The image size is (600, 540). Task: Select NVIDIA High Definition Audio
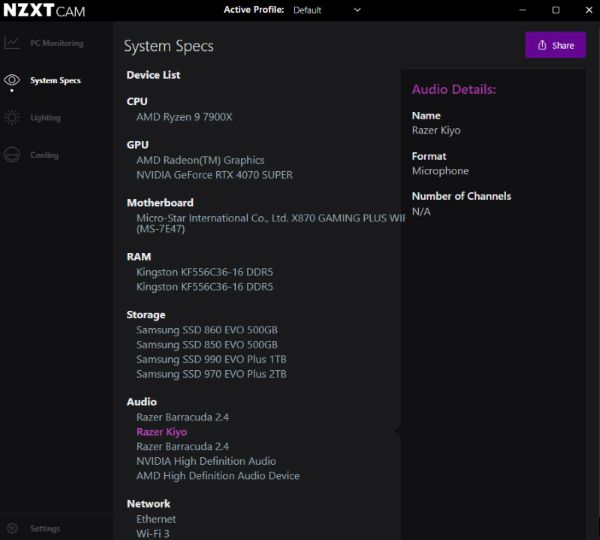(206, 461)
